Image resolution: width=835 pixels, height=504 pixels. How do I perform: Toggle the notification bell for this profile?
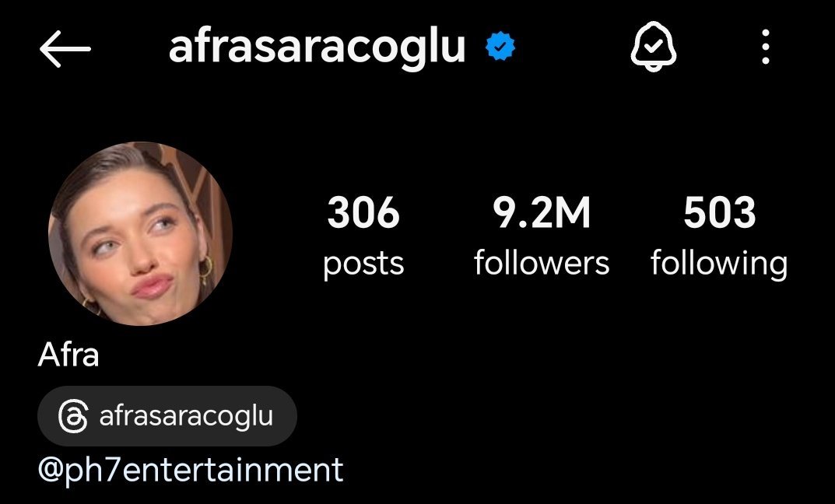(x=654, y=47)
